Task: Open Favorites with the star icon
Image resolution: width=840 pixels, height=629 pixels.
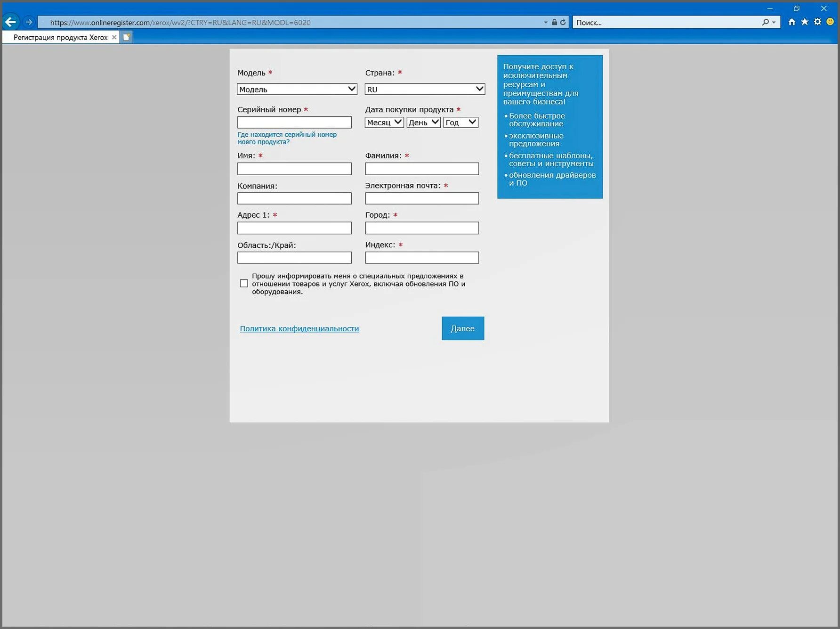Action: 805,22
